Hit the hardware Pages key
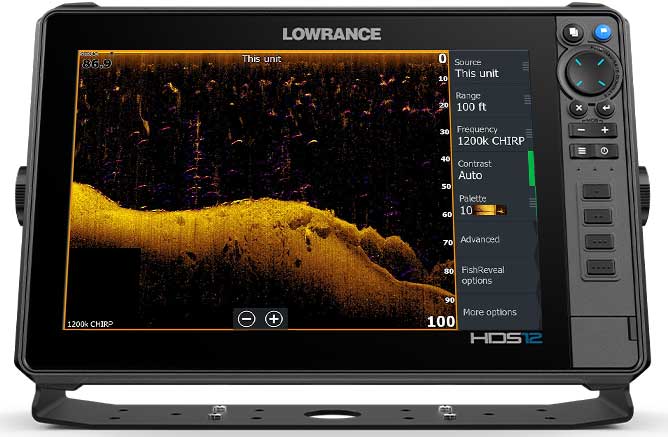The height and width of the screenshot is (437, 668). (x=573, y=32)
